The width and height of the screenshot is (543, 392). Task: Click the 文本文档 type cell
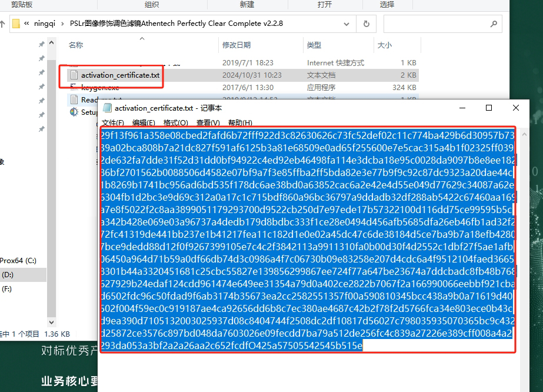tap(321, 75)
